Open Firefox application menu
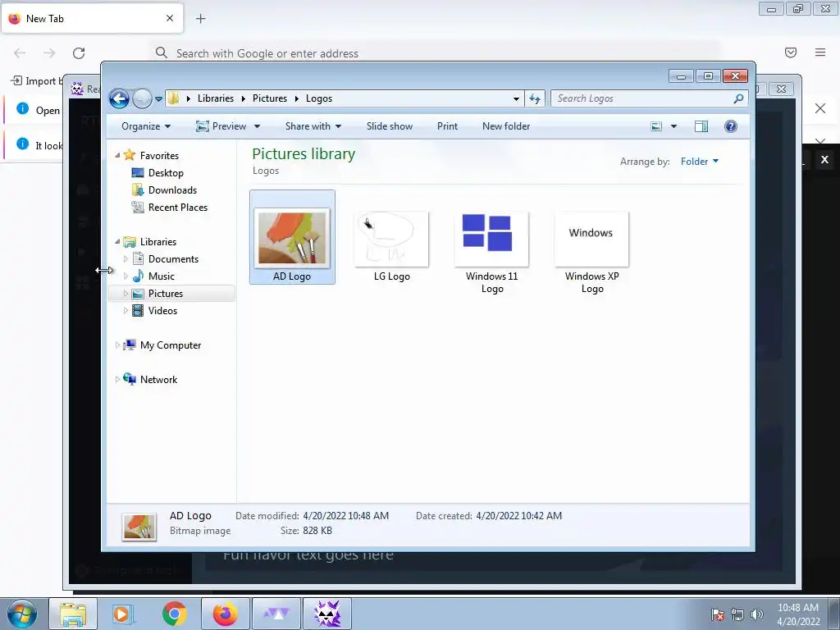The height and width of the screenshot is (630, 840). tap(820, 52)
